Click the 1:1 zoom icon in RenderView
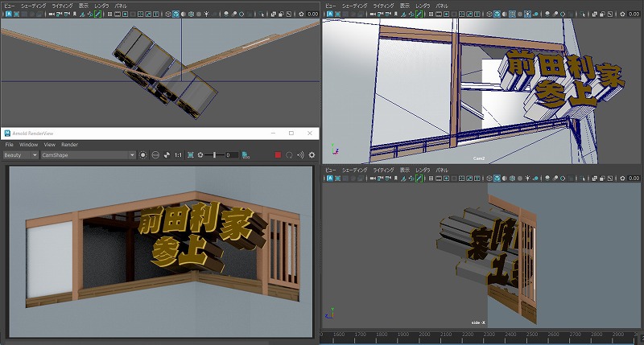The height and width of the screenshot is (345, 644). click(178, 154)
